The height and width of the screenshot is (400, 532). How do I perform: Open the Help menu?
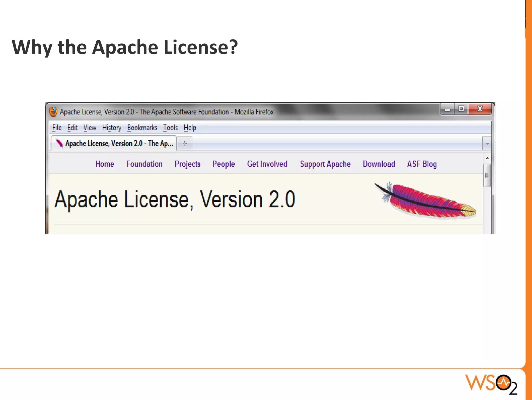click(190, 128)
